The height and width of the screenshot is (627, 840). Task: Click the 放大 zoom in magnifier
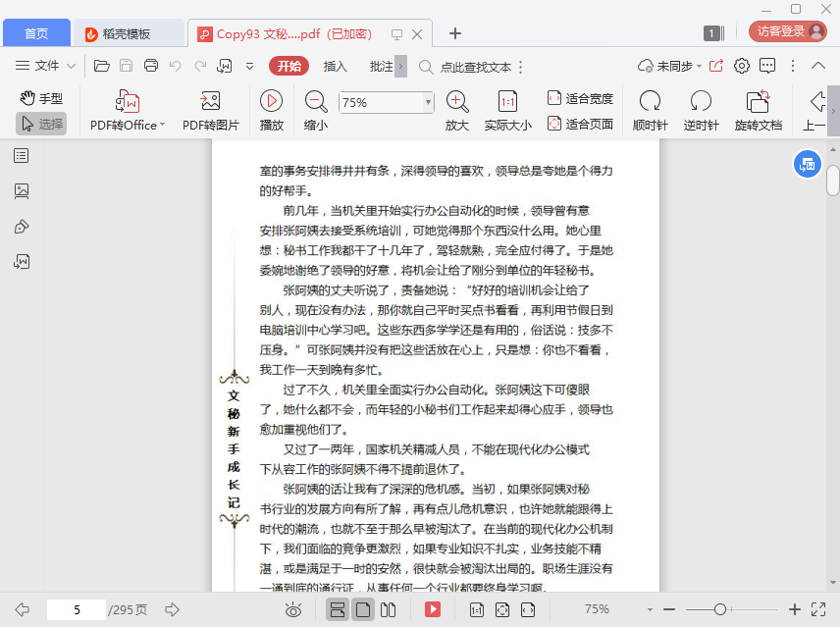(x=457, y=101)
